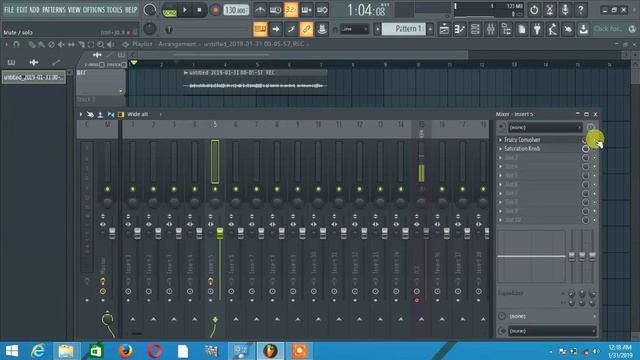Add new pattern with plus button
Image resolution: width=640 pixels, height=360 pixels.
click(x=430, y=29)
